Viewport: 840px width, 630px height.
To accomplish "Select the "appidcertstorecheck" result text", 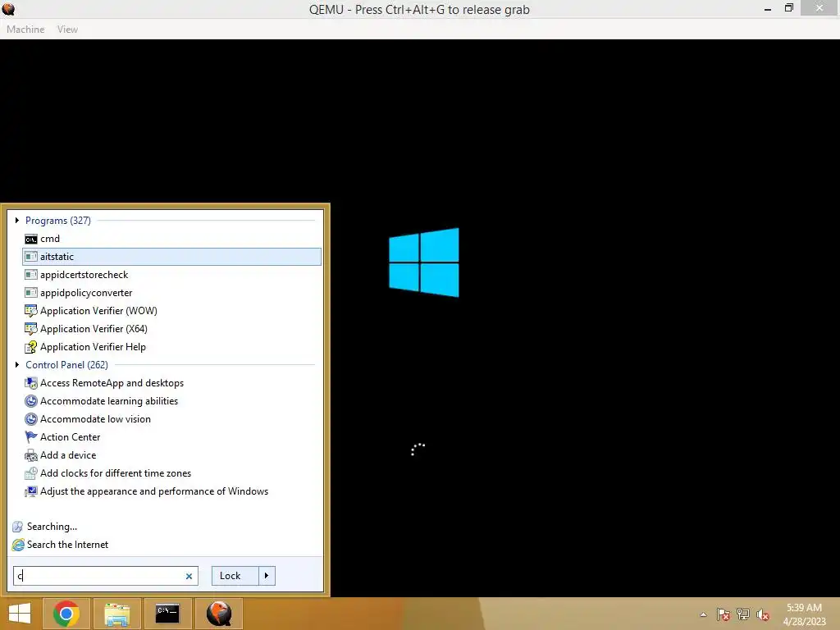I will [x=84, y=275].
